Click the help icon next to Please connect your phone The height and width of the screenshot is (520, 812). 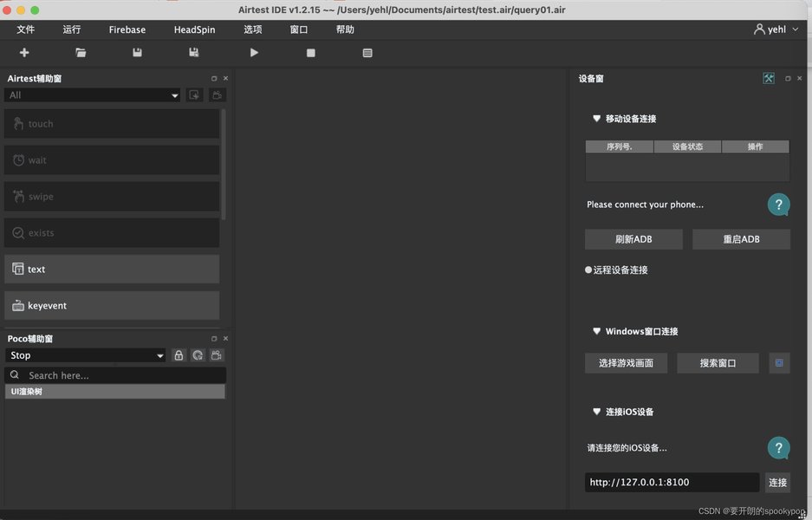tap(778, 205)
